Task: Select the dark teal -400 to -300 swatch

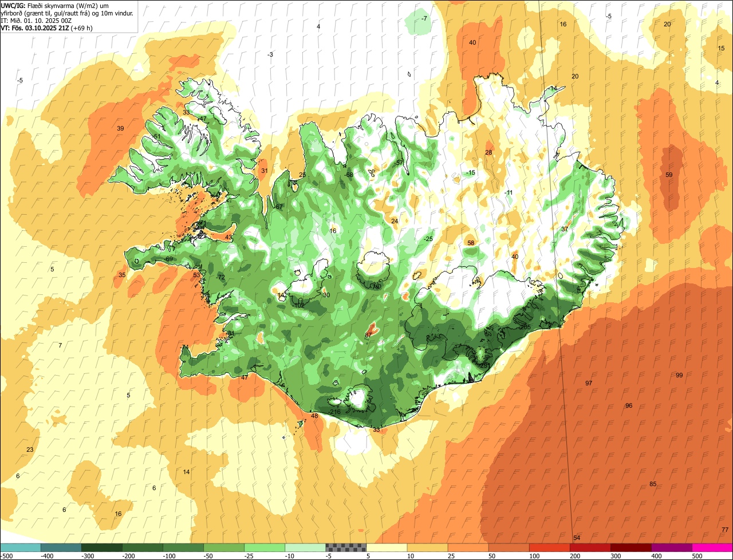Action: click(61, 548)
